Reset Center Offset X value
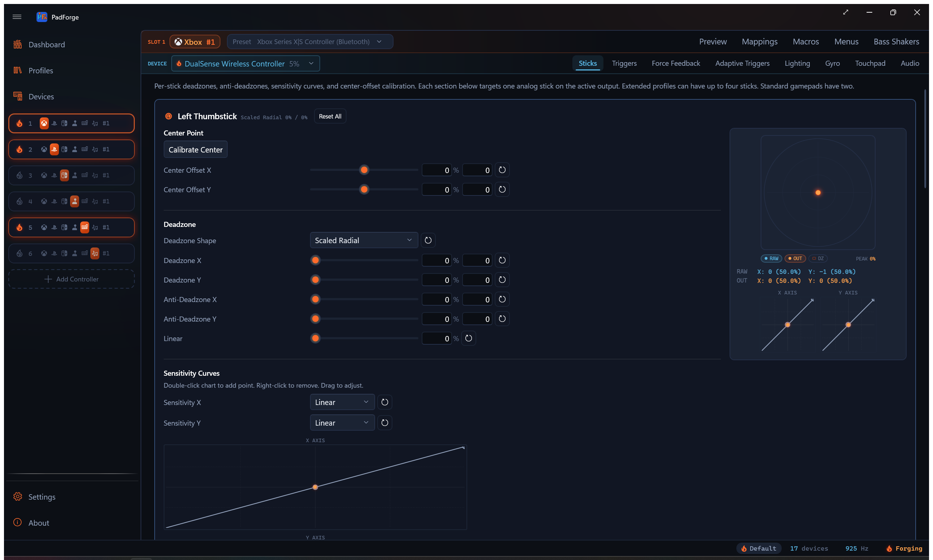Viewport: 933px width, 560px height. [502, 170]
